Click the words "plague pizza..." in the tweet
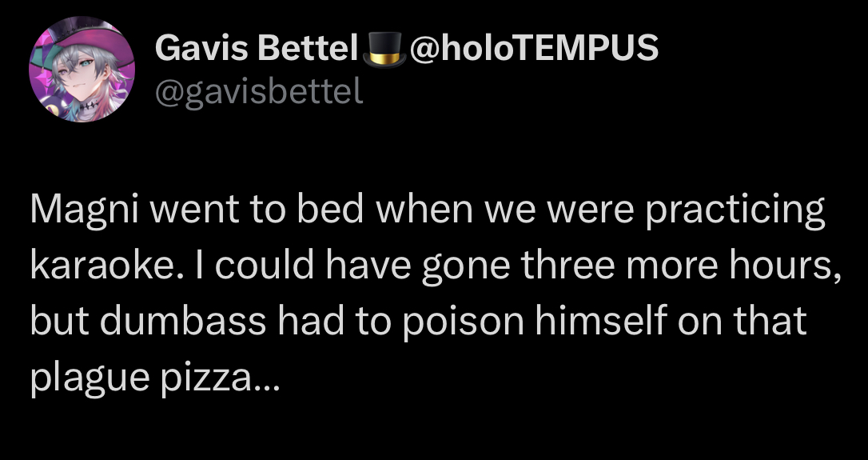The width and height of the screenshot is (868, 460). (x=155, y=376)
